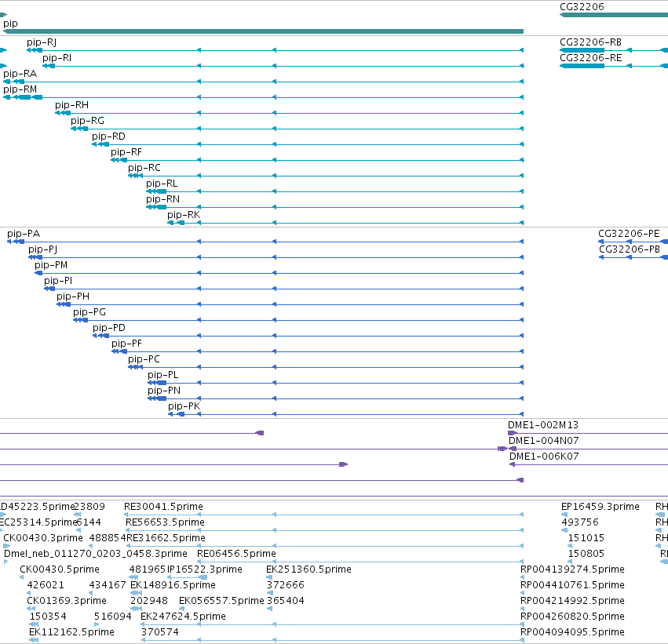This screenshot has width=668, height=644.
Task: Select transcript pip-RN
Action: tap(162, 199)
